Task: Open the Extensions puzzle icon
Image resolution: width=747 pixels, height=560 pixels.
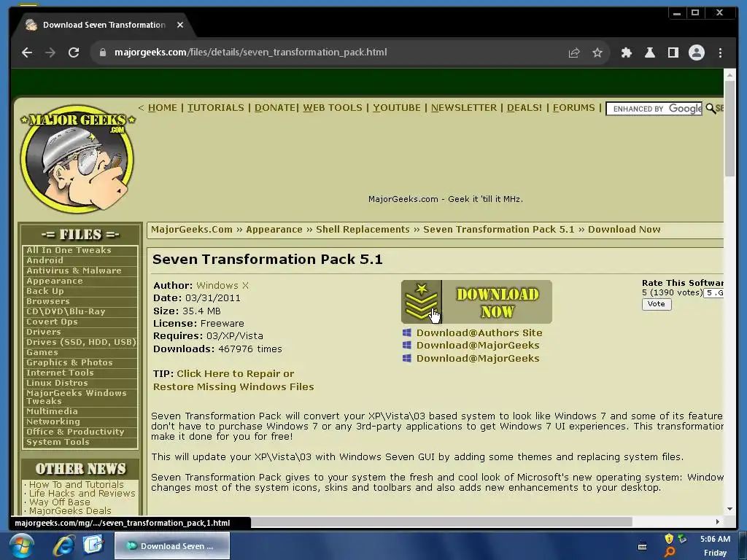Action: (627, 52)
